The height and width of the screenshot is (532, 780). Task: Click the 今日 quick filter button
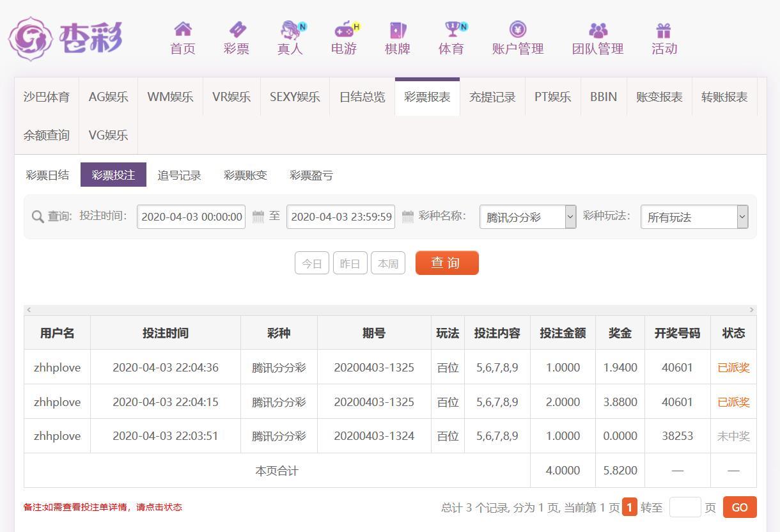pyautogui.click(x=312, y=263)
